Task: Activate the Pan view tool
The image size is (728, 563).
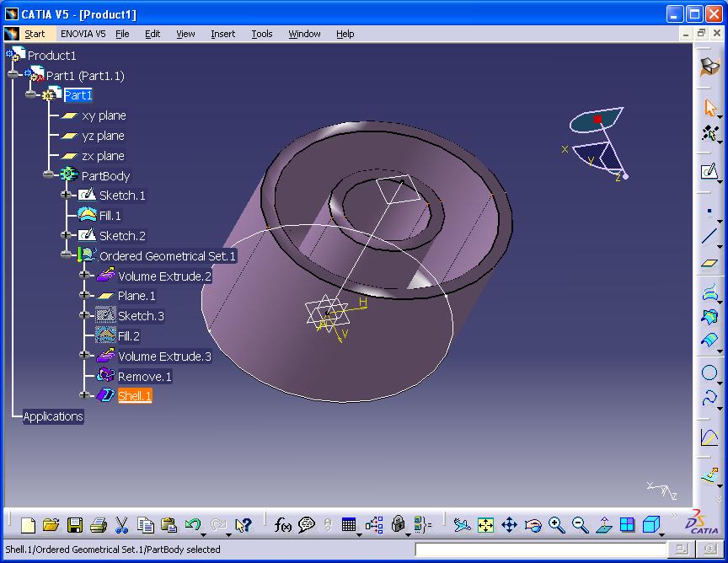Action: (511, 525)
